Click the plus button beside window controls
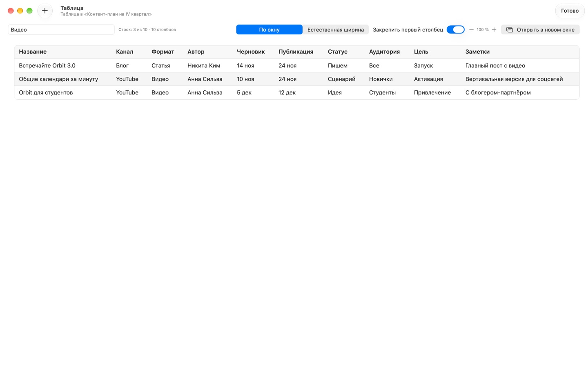Screen dimensions: 588x368 [x=45, y=11]
